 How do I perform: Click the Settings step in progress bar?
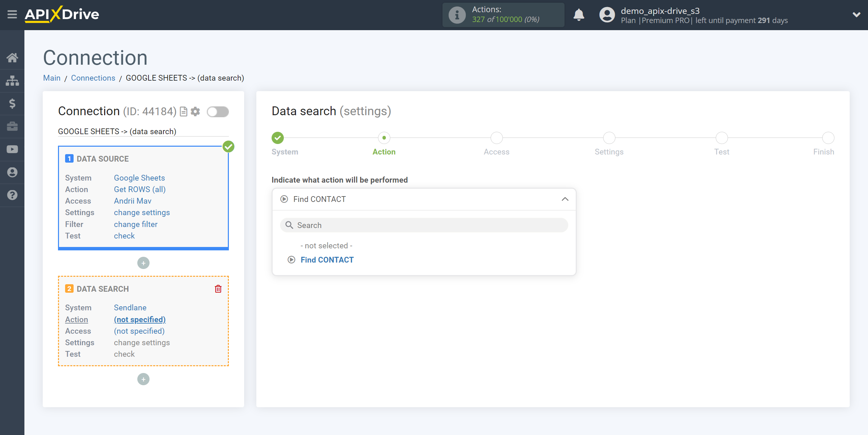coord(609,138)
